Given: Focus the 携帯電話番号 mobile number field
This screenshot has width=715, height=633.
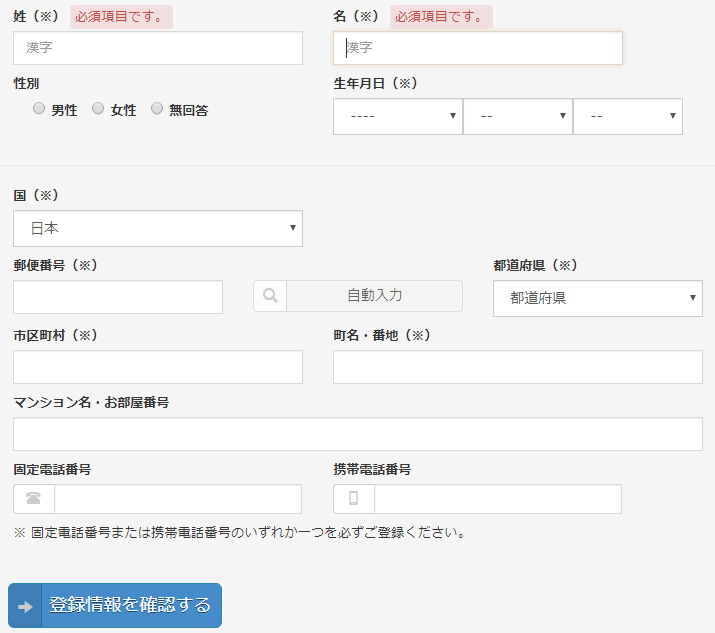Looking at the screenshot, I should 498,499.
